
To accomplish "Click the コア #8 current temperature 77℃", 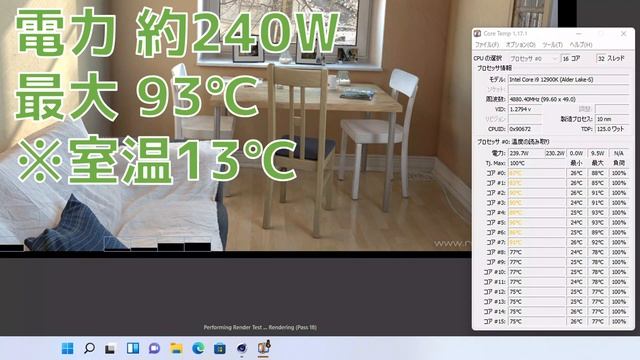I will tap(536, 252).
